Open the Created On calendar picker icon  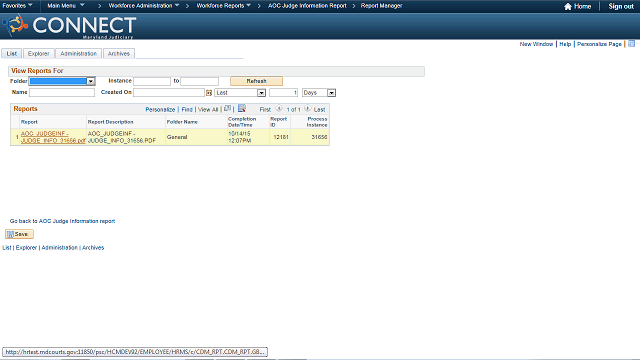[209, 93]
